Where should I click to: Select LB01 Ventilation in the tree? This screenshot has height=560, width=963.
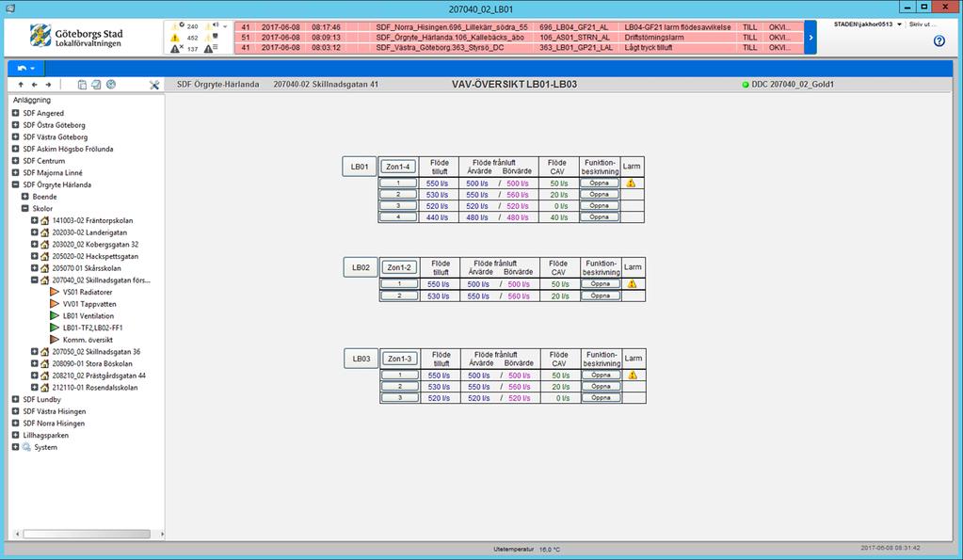[88, 315]
